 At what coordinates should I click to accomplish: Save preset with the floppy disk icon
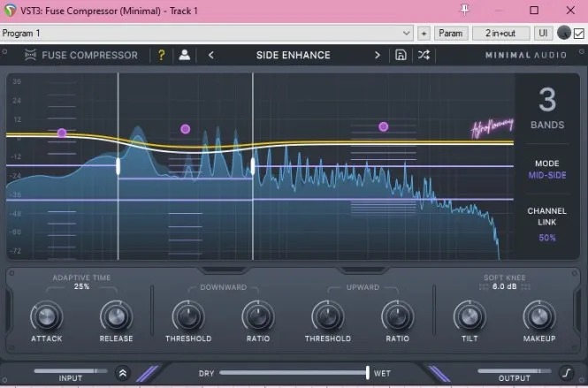click(x=401, y=55)
